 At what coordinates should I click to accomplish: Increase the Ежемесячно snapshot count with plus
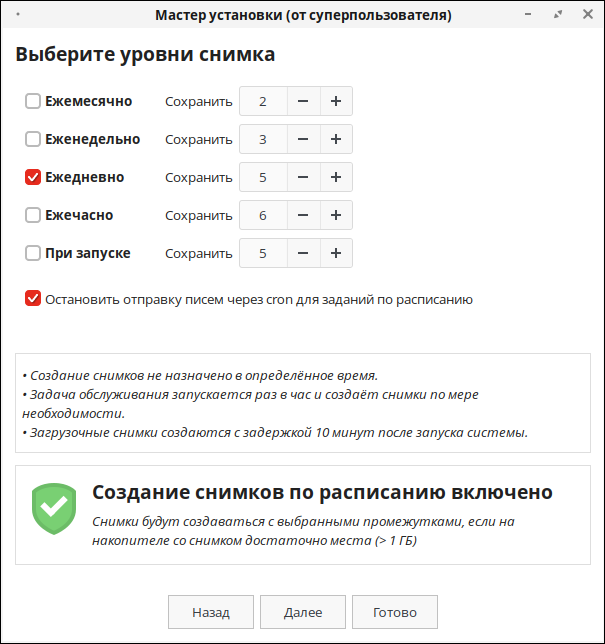tap(336, 101)
